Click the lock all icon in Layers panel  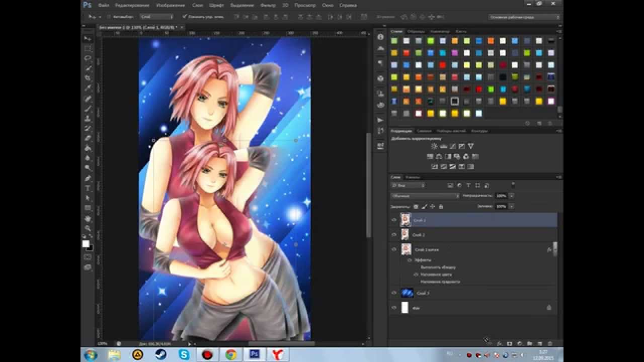(x=441, y=207)
